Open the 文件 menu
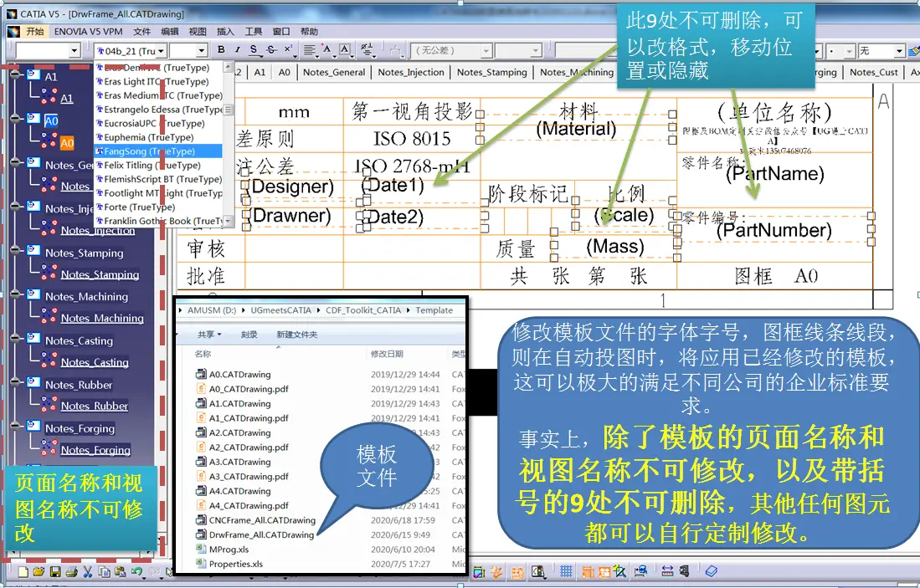This screenshot has width=920, height=588. (x=142, y=32)
